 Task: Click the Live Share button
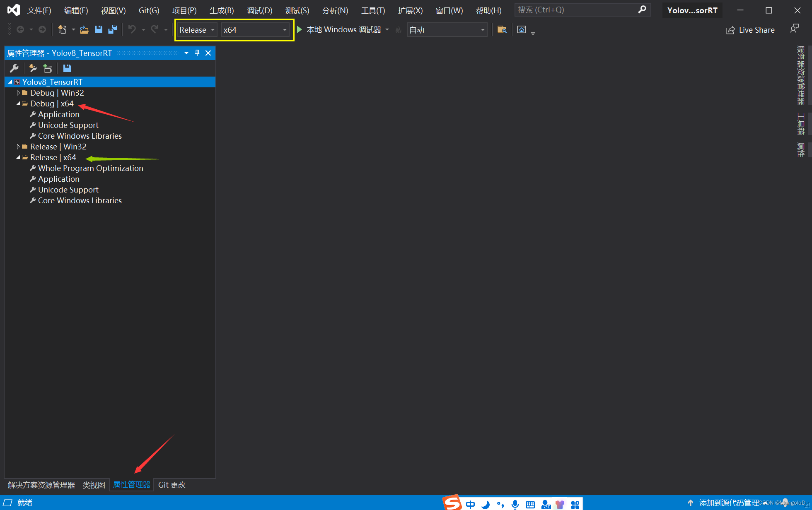click(x=750, y=30)
